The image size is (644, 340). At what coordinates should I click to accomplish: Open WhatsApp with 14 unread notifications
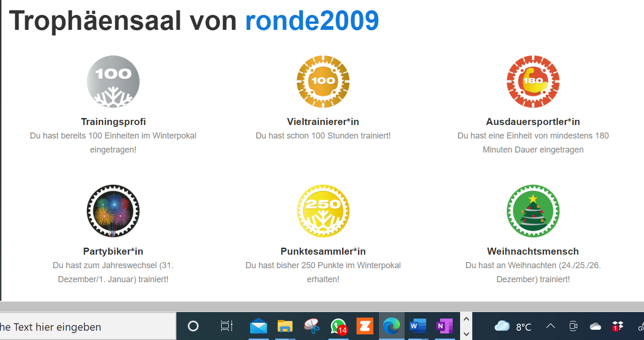point(338,326)
